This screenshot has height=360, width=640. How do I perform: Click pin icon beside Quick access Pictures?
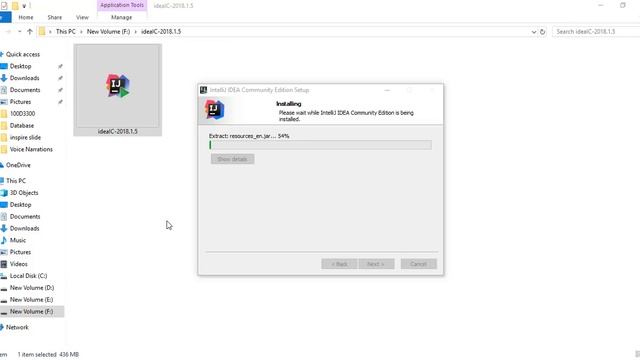point(60,102)
